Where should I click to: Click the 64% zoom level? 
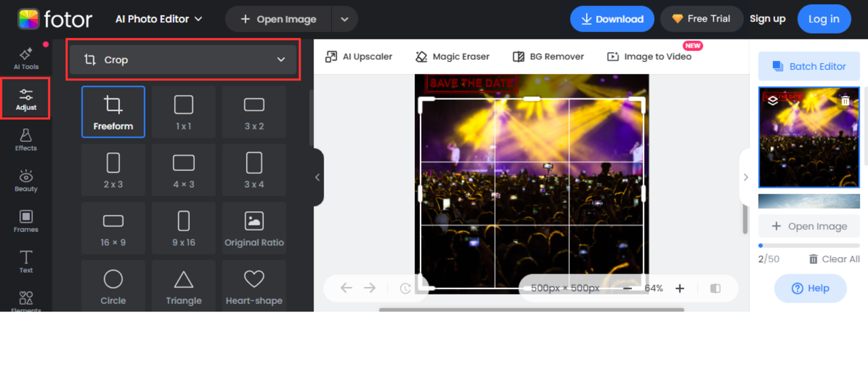654,288
